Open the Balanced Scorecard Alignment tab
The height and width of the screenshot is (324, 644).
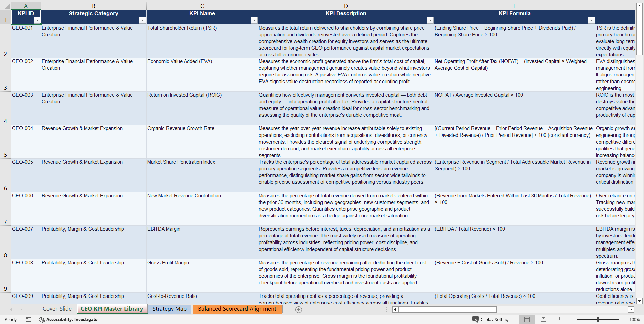click(237, 309)
